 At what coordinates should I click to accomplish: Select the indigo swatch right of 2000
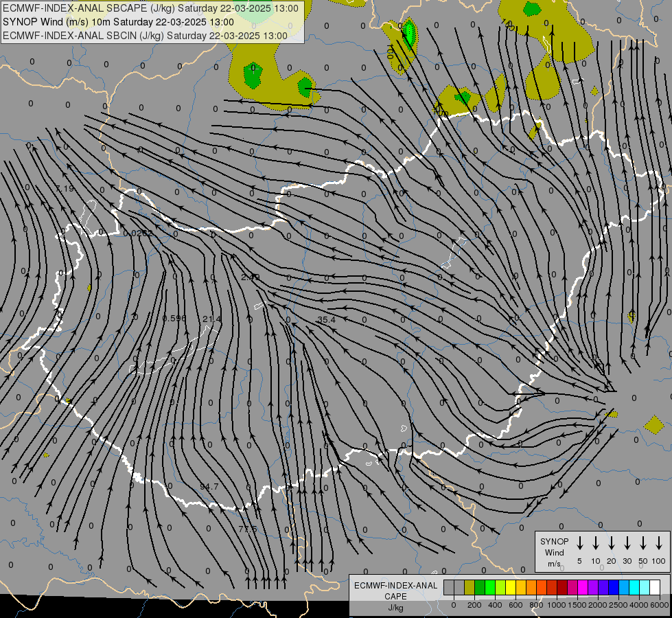(603, 588)
